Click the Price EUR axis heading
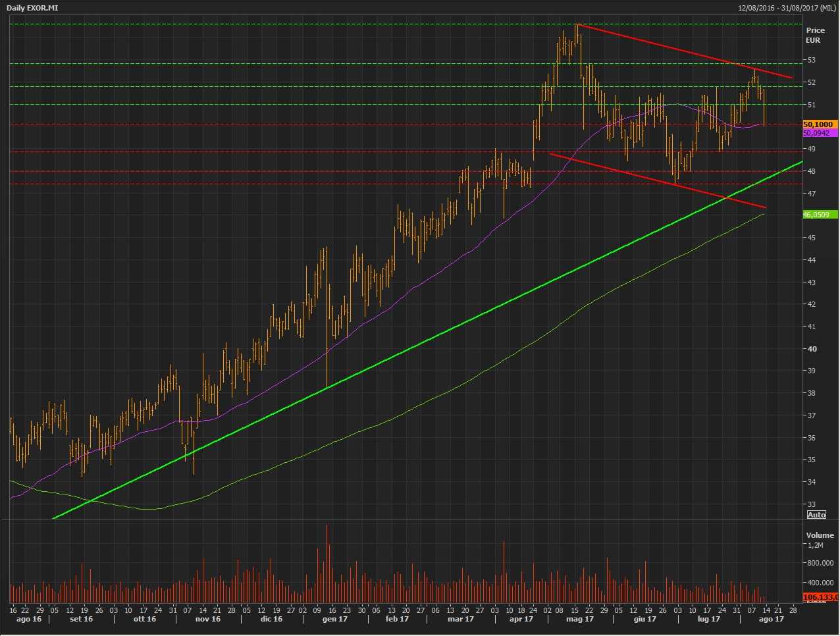The height and width of the screenshot is (636, 840). click(815, 35)
